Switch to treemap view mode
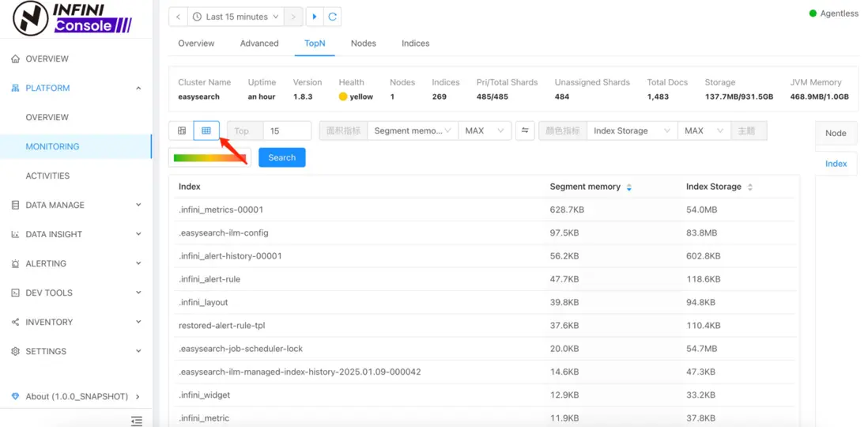Screen dimensions: 868x427 click(x=182, y=130)
